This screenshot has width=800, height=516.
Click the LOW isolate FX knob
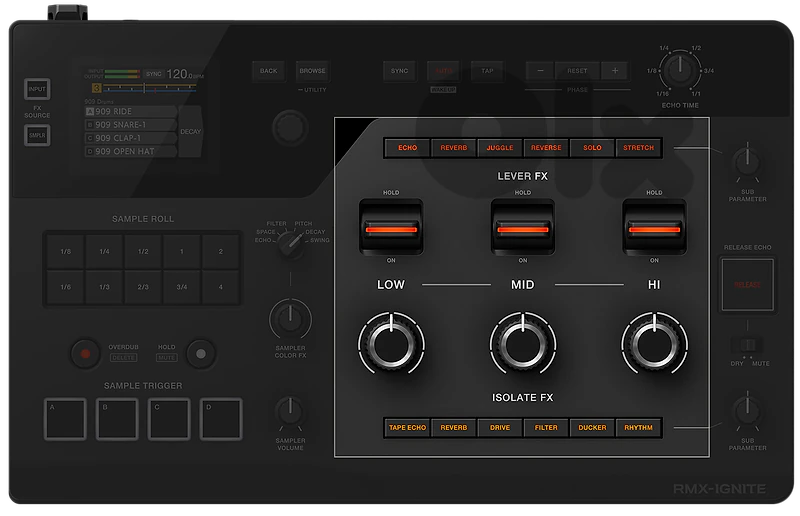pos(391,343)
